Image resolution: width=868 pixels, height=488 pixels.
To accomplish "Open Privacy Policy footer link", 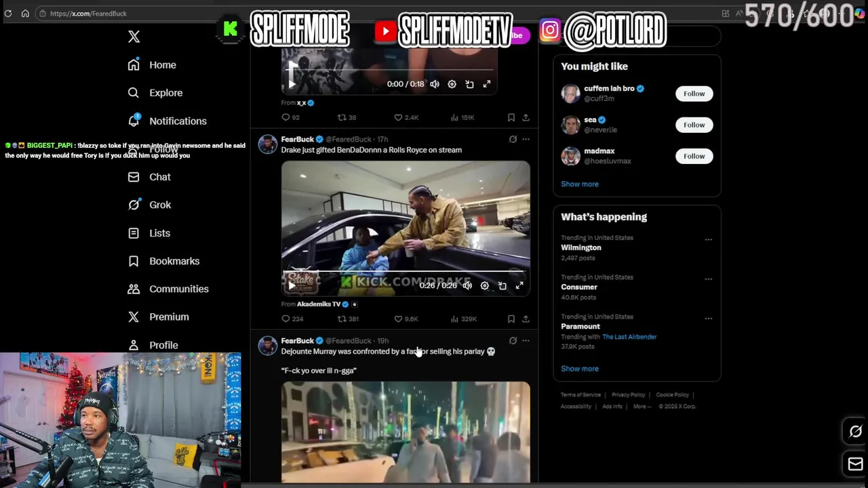I will click(629, 394).
